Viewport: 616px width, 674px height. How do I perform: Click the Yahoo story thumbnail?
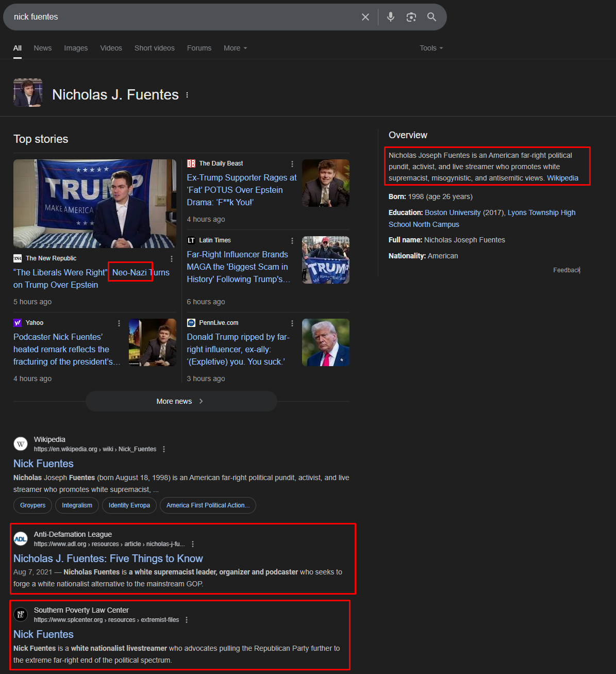click(x=153, y=342)
